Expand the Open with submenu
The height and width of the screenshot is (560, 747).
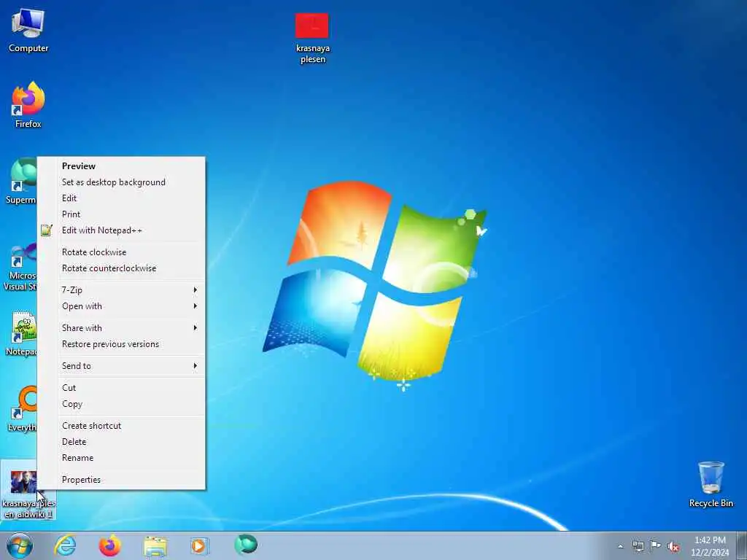point(121,306)
